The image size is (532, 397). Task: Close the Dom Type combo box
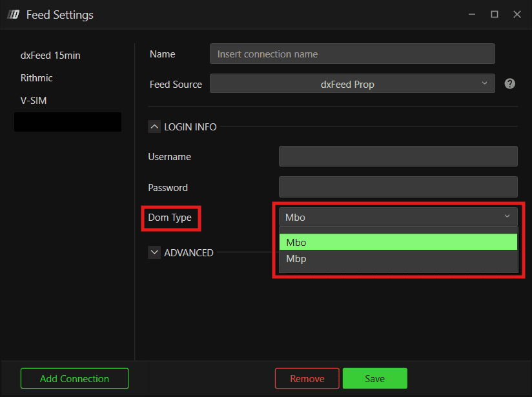[398, 217]
